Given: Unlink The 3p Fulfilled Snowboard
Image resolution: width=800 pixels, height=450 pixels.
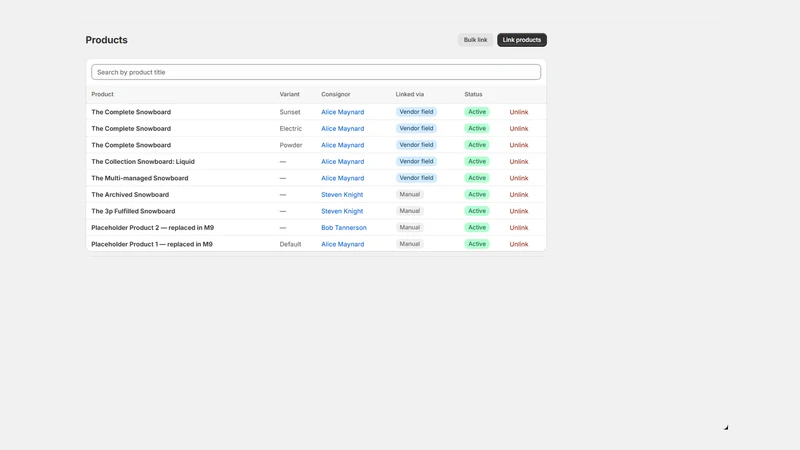Looking at the screenshot, I should tap(518, 211).
